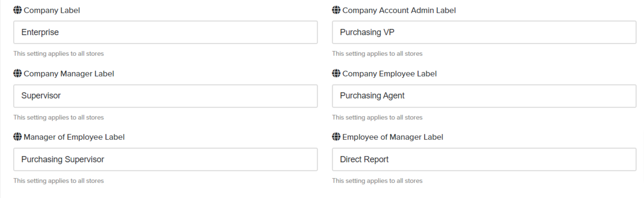This screenshot has height=198, width=644.
Task: Click globe icon next to Employee of Manager Label
Action: point(336,137)
